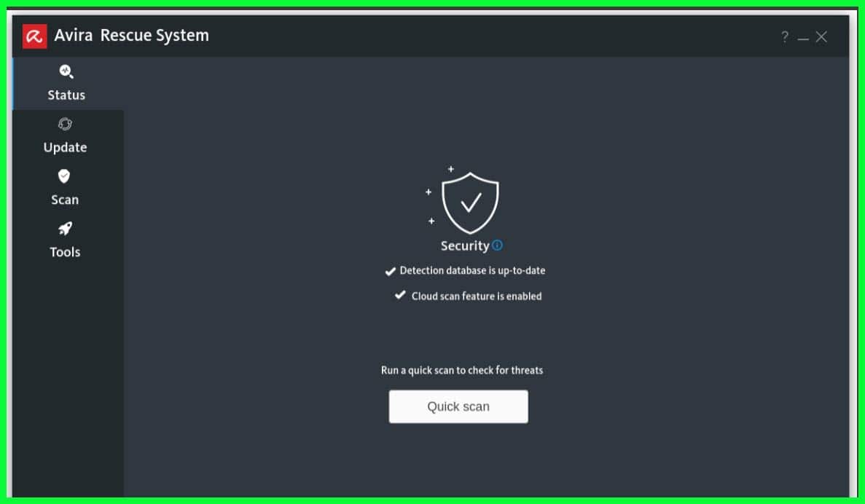Click the Security info icon
The image size is (865, 504).
(x=497, y=245)
